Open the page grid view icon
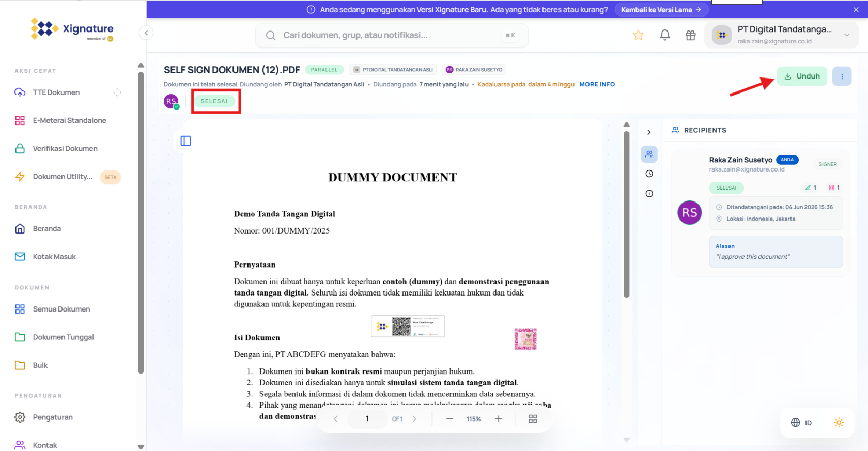The height and width of the screenshot is (451, 868). (533, 419)
